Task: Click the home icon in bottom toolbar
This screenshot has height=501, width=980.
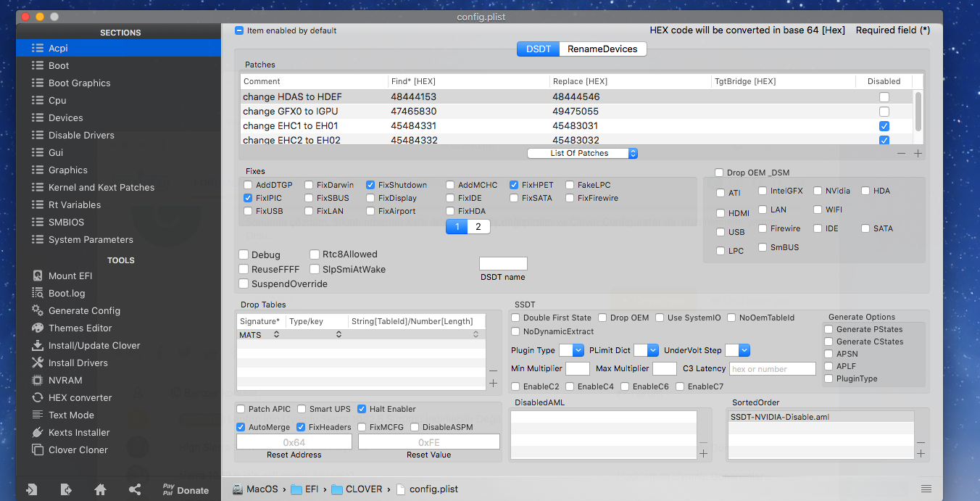Action: click(x=101, y=489)
